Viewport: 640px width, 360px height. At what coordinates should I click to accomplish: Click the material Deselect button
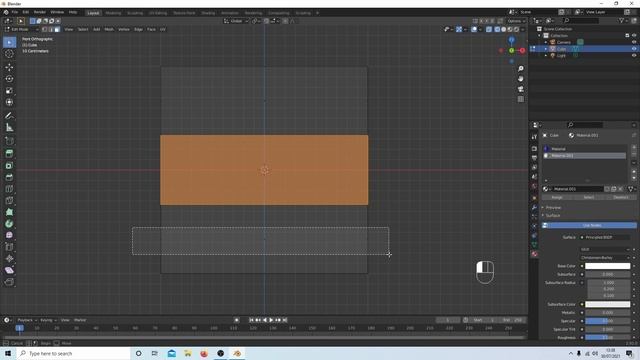point(621,197)
